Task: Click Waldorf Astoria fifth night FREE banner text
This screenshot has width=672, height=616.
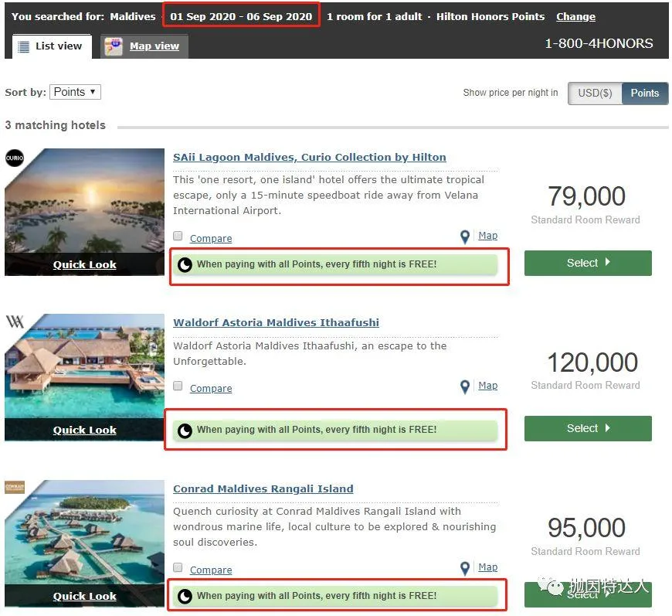Action: 317,430
